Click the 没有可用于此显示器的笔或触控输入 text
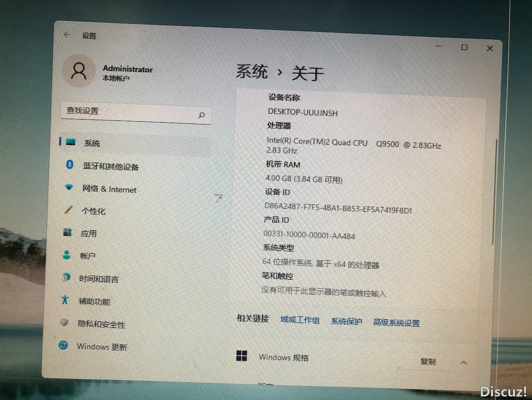The width and height of the screenshot is (532, 400). coord(324,291)
